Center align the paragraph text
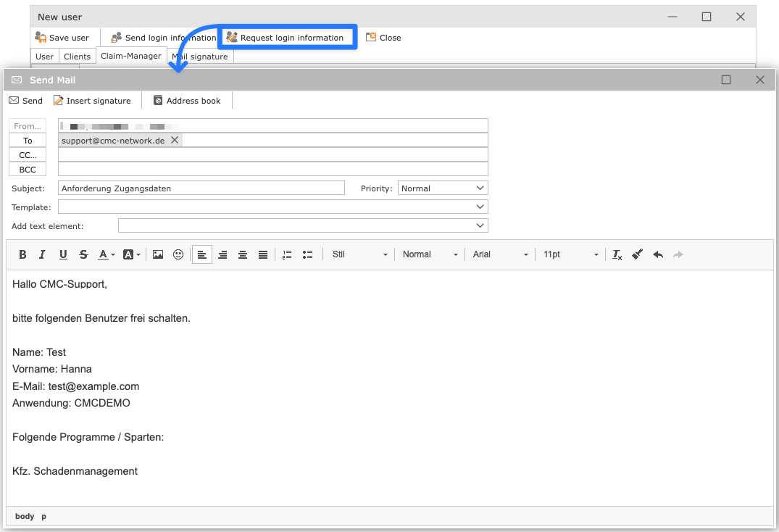This screenshot has width=779, height=532. (243, 254)
